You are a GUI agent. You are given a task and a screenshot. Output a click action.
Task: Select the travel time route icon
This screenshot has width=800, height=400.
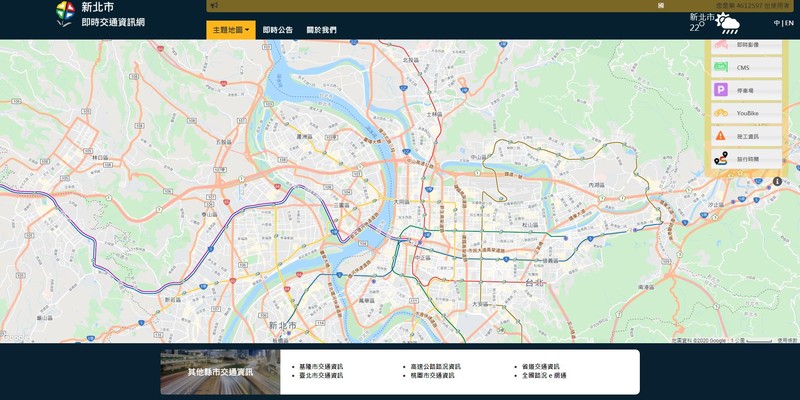[720, 159]
